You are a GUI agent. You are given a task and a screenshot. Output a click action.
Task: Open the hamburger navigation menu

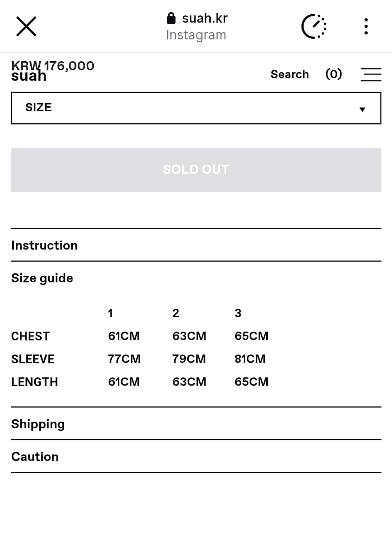click(371, 74)
